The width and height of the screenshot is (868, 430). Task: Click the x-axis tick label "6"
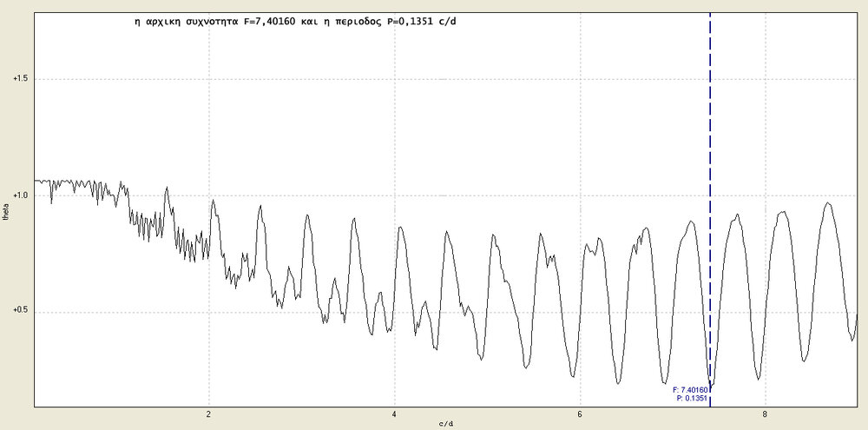[x=579, y=413]
